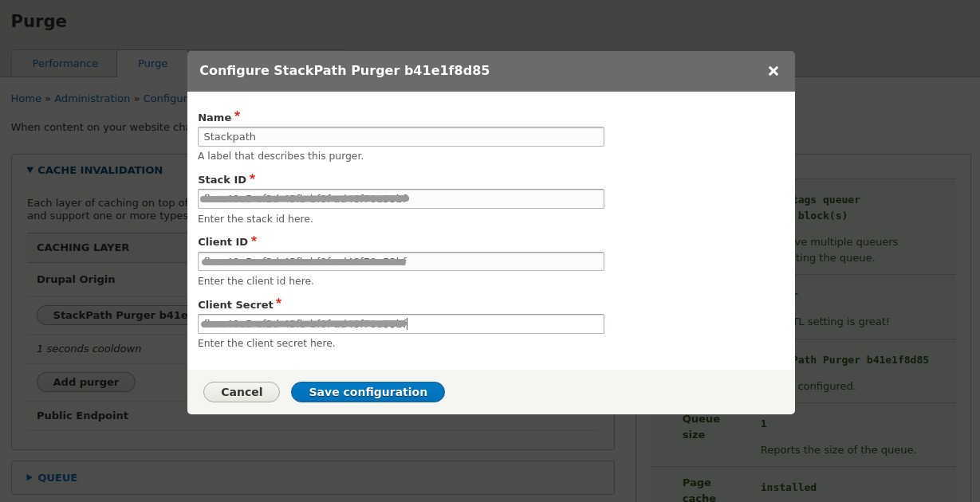Screen dimensions: 980x502
Task: Cancel the purger configuration dialog
Action: 241,391
